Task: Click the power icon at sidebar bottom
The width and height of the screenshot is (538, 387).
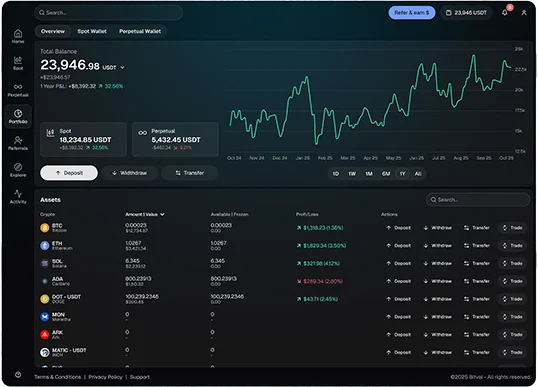Action: 18,375
